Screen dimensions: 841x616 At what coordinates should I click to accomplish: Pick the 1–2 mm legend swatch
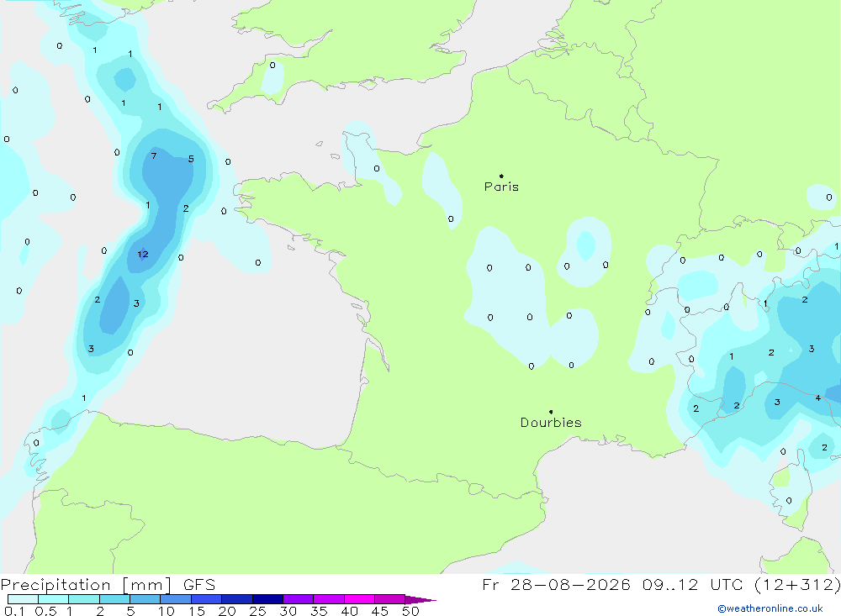click(84, 599)
